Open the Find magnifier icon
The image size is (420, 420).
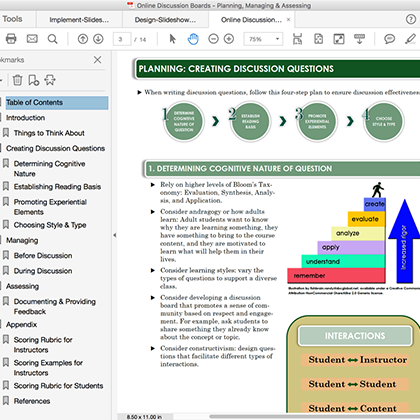[52, 39]
